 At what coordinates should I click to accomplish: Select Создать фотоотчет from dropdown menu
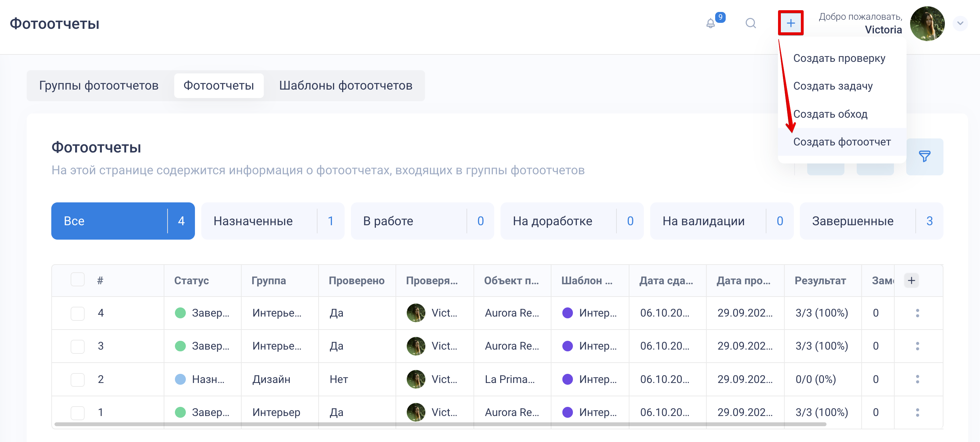(842, 142)
